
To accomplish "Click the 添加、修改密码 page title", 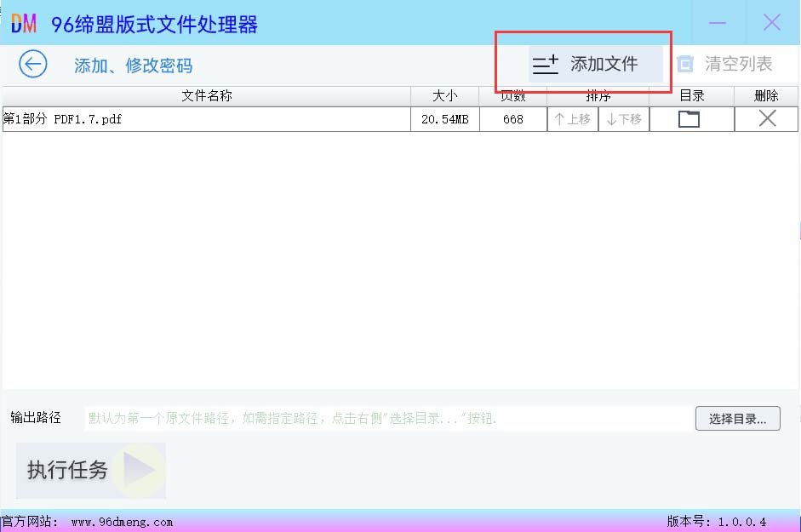I will click(133, 66).
